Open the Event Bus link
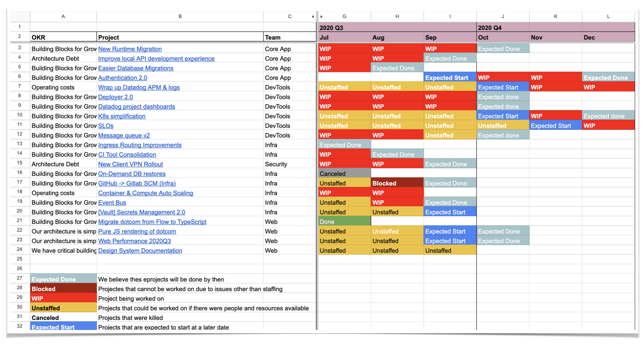Screen dimensions: 644x344 tap(112, 203)
